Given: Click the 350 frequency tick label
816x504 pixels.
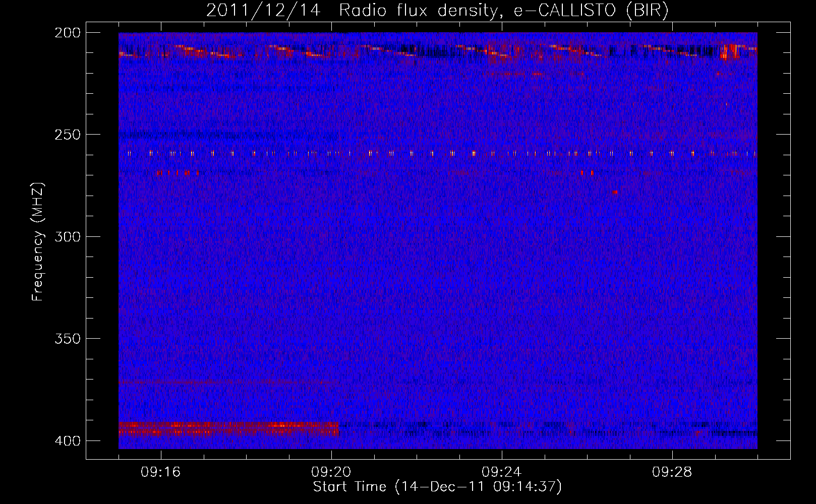Looking at the screenshot, I should click(x=67, y=339).
